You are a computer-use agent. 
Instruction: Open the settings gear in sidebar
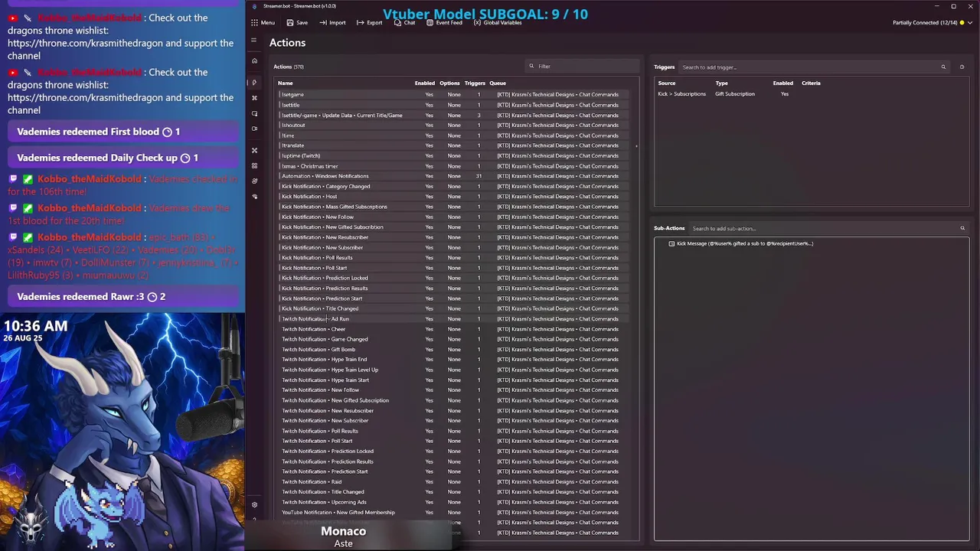254,504
